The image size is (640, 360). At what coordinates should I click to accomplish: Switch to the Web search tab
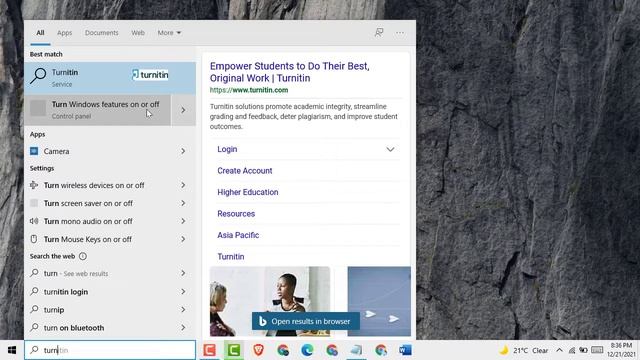pos(138,33)
